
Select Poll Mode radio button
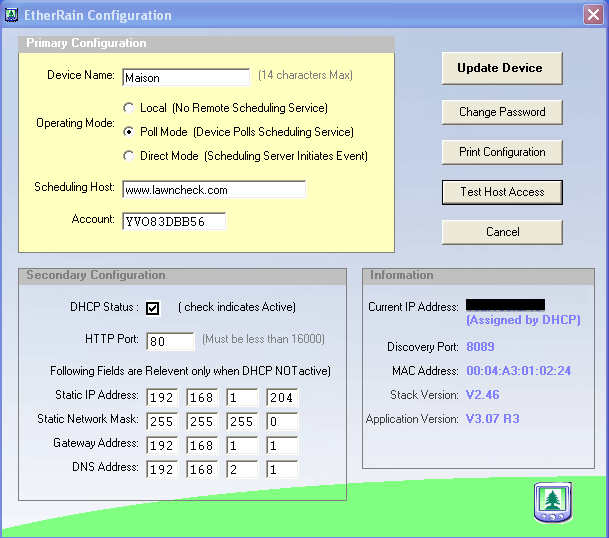coord(129,132)
